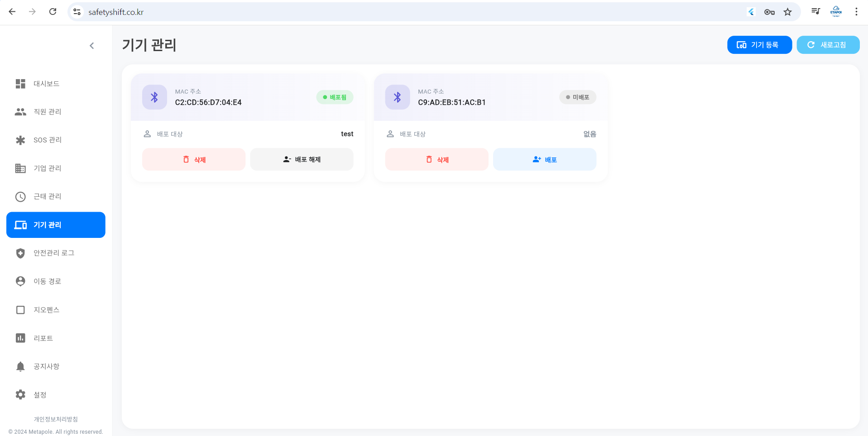Open 지오펜스 from the sidebar
The height and width of the screenshot is (436, 868).
(46, 310)
